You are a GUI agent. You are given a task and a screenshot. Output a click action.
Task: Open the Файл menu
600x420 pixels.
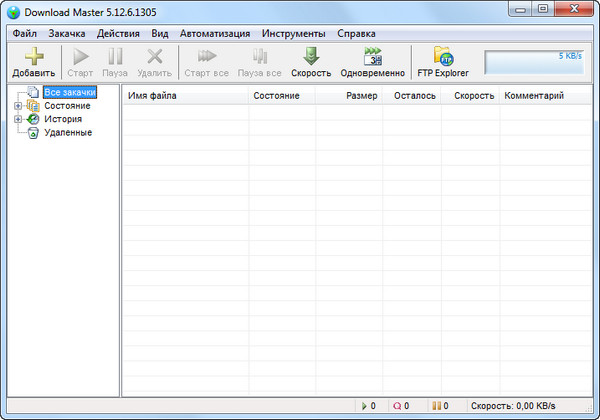(x=25, y=33)
